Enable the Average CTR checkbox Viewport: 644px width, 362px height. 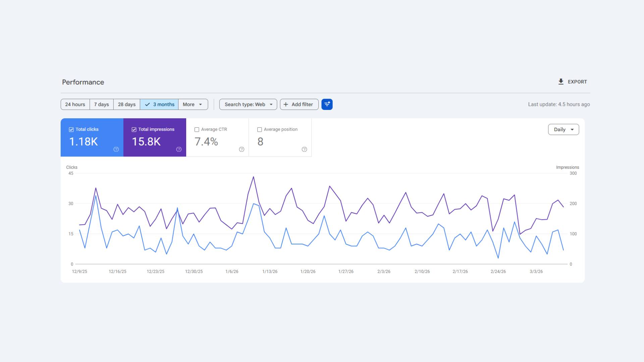197,129
